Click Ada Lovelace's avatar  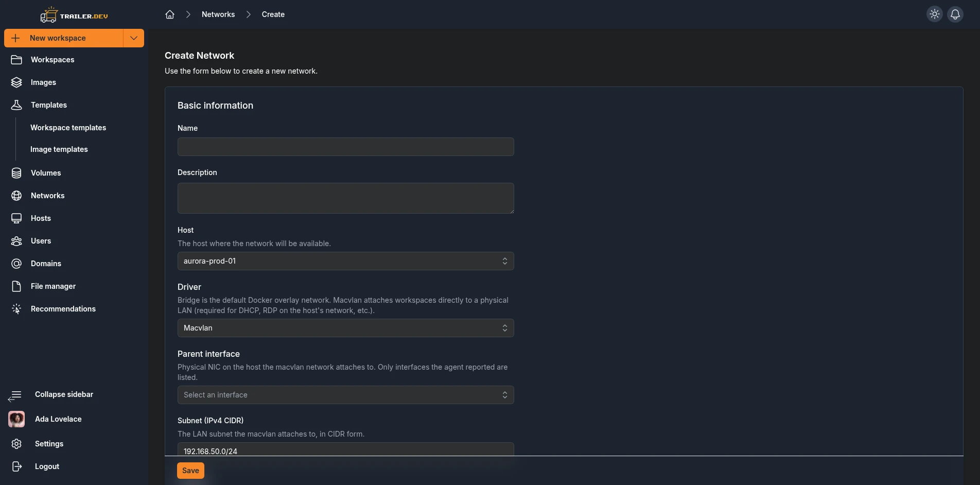(x=16, y=419)
